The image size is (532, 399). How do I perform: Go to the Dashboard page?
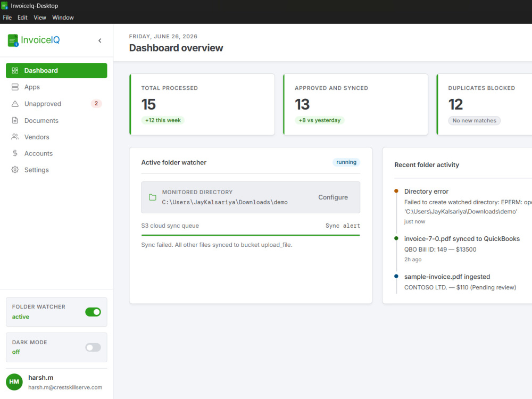coord(56,71)
